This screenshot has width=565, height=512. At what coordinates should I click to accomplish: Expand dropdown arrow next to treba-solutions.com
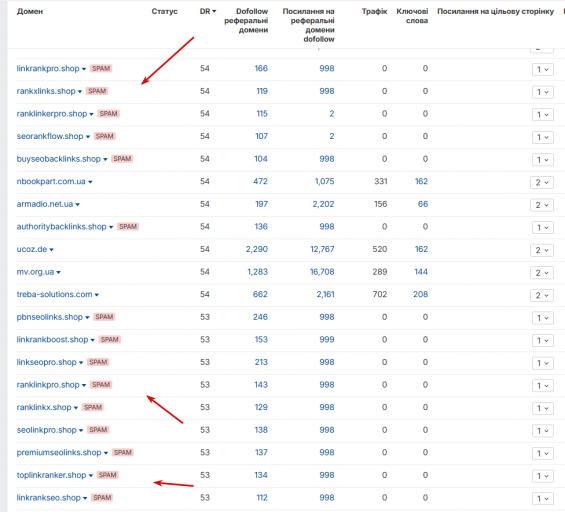pos(97,295)
